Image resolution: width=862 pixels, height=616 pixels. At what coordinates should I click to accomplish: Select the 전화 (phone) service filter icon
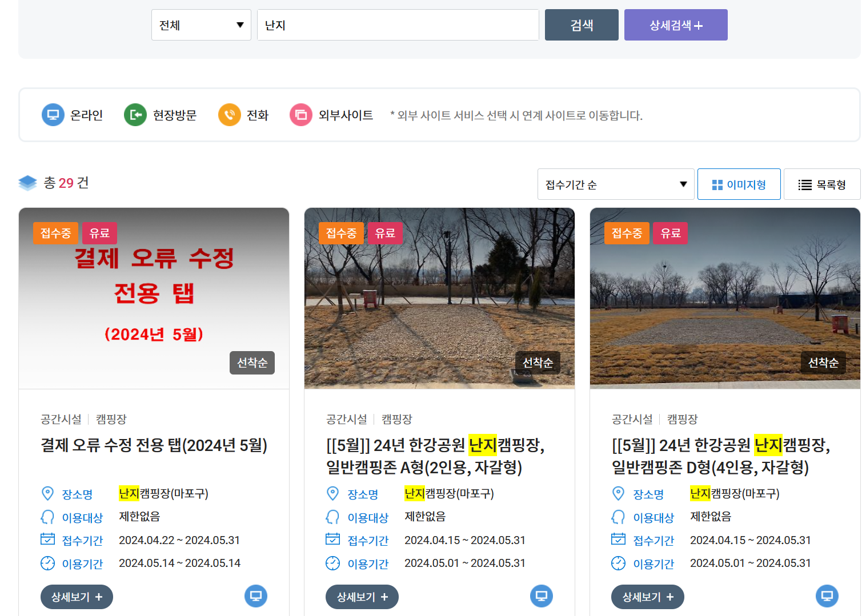[229, 115]
